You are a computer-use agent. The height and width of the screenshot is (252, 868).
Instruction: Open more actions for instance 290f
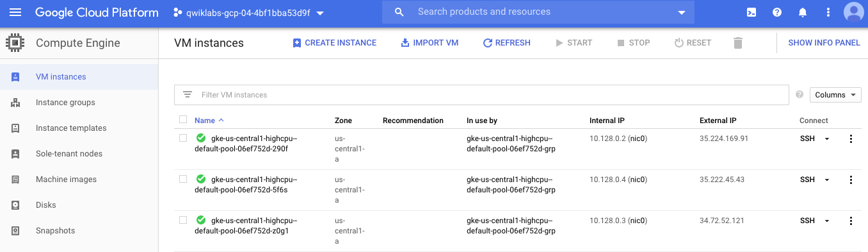point(851,139)
